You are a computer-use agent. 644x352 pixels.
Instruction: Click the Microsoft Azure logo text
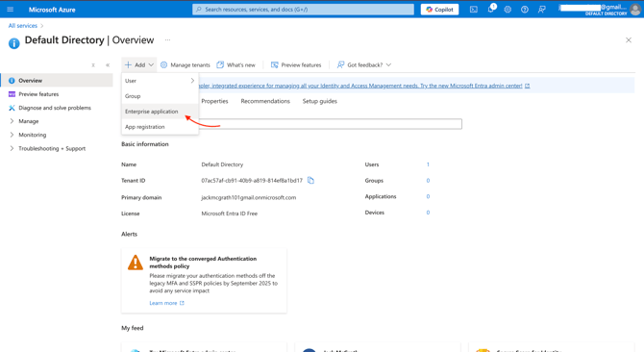tap(52, 10)
